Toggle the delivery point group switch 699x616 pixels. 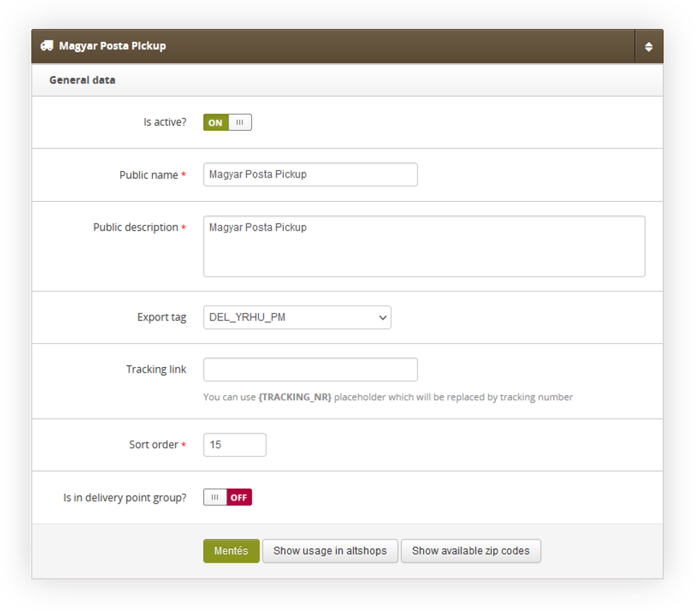tap(227, 497)
